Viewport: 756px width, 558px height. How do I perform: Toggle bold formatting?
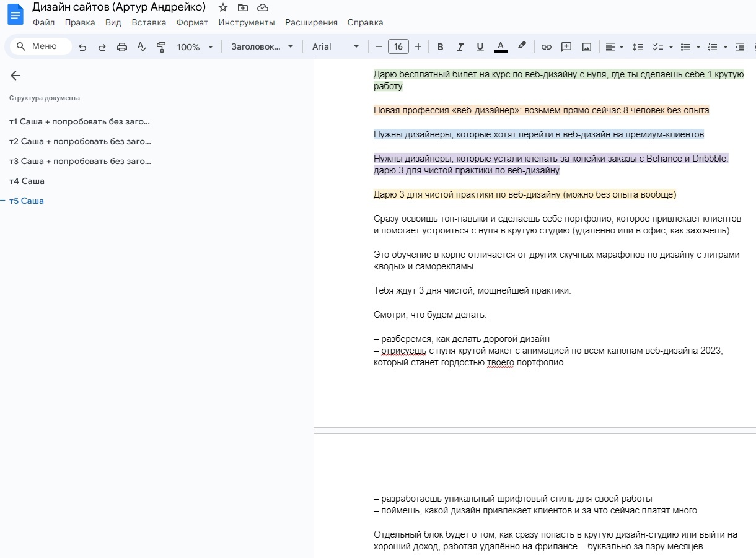pyautogui.click(x=441, y=47)
